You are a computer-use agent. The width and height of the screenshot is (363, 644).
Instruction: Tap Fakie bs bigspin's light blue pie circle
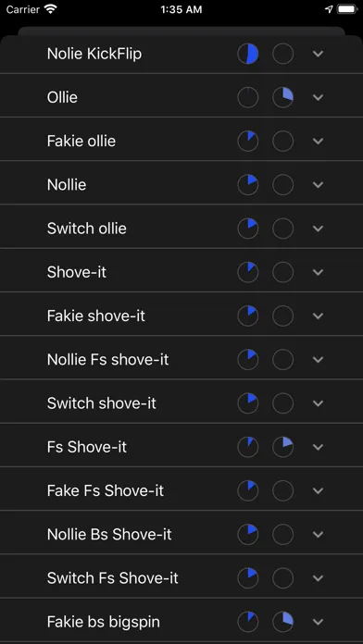click(282, 622)
